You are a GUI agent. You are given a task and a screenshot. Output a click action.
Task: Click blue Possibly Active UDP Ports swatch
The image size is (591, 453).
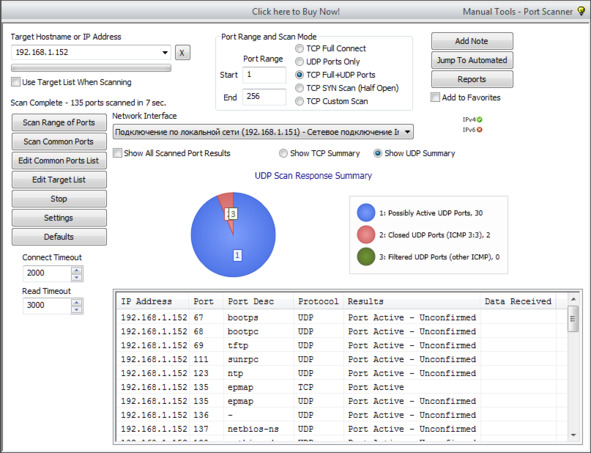366,213
